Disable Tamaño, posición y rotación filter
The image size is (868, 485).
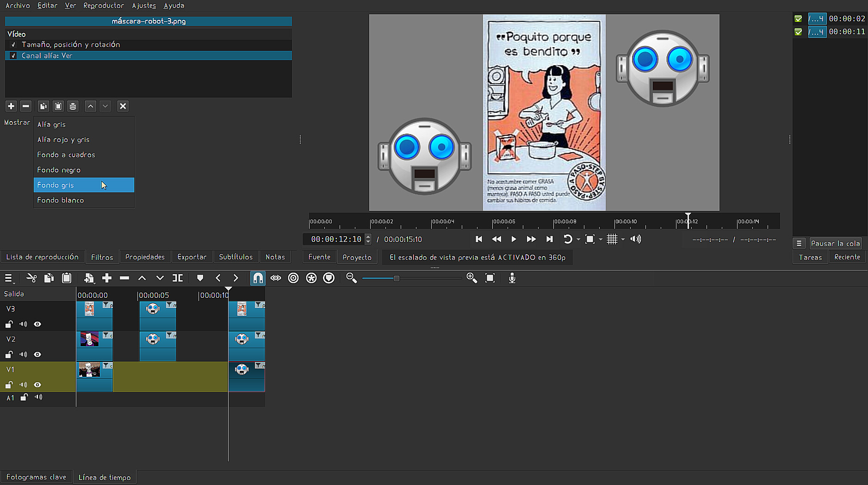click(x=13, y=44)
